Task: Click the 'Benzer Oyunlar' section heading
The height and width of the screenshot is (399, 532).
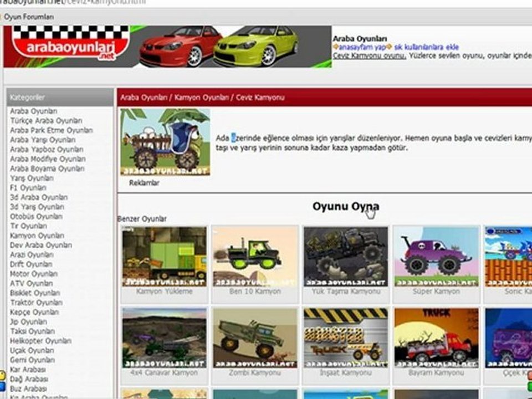Action: [x=142, y=219]
